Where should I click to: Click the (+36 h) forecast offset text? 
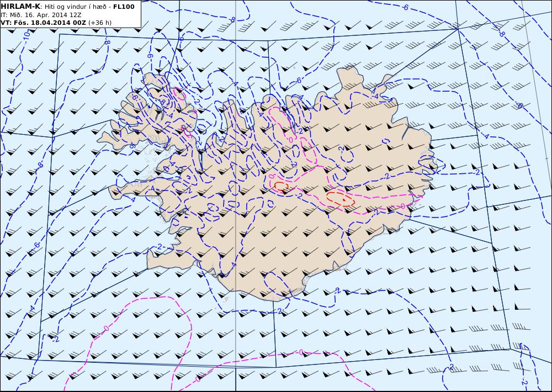click(99, 23)
